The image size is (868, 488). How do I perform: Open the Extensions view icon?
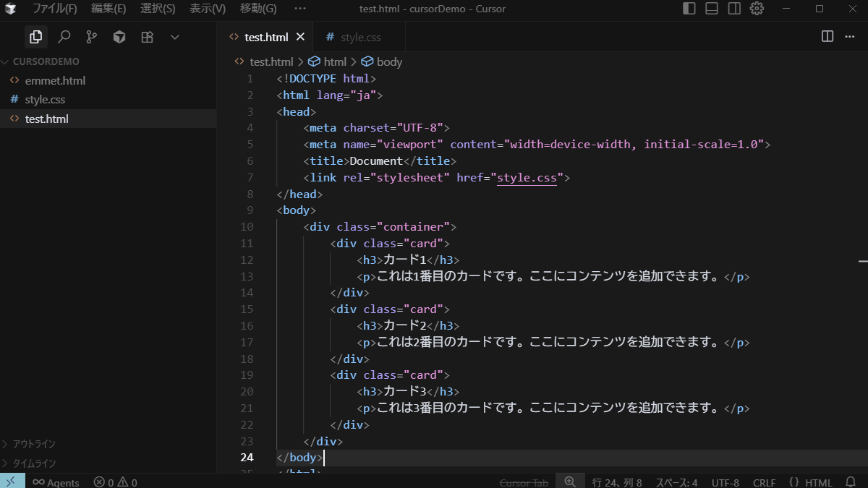coord(147,37)
